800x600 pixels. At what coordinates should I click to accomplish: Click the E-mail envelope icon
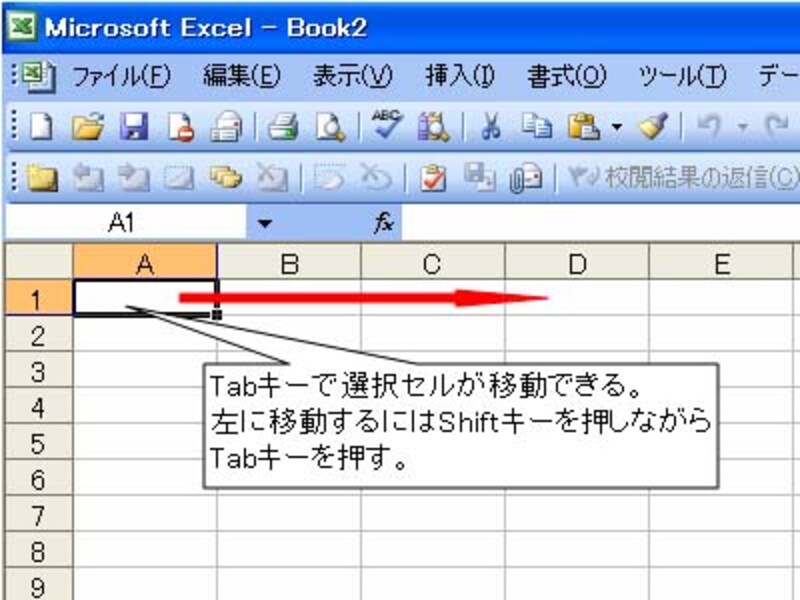(x=227, y=126)
